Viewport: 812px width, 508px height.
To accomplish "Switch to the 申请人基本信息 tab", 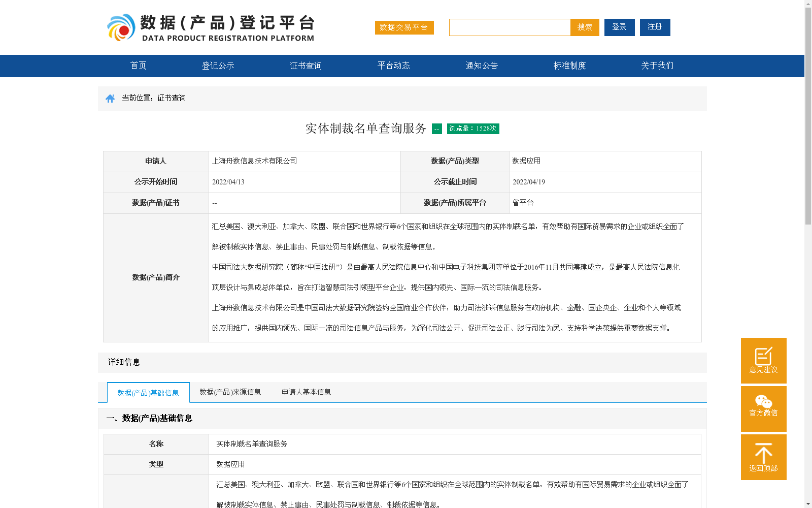I will click(307, 392).
